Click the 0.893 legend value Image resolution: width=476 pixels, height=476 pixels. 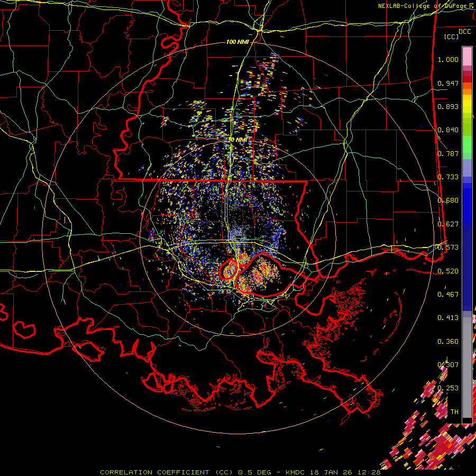[448, 106]
